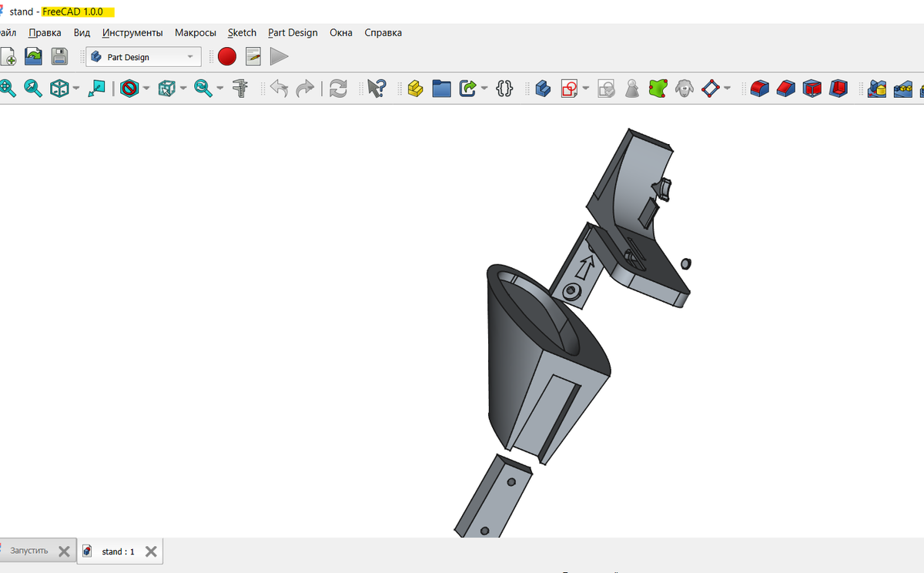Image resolution: width=924 pixels, height=573 pixels.
Task: Click the Validate Sketch icon
Action: click(x=606, y=89)
